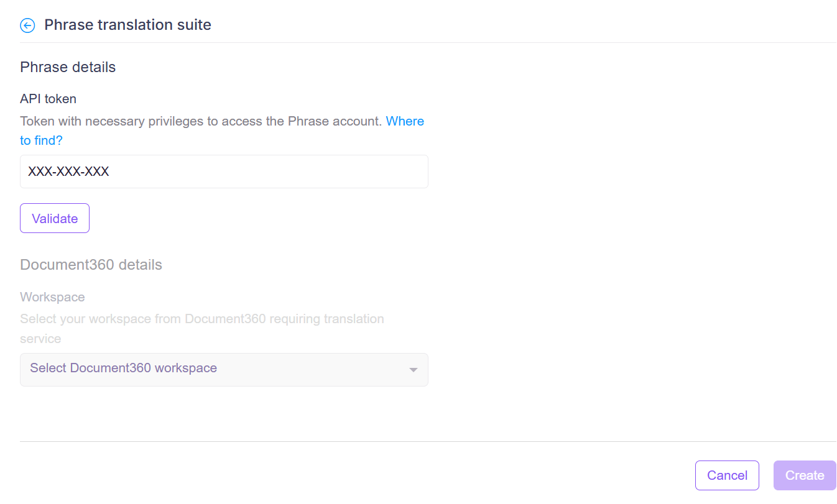The image size is (837, 504).
Task: Click the Document360 details heading
Action: 91,264
